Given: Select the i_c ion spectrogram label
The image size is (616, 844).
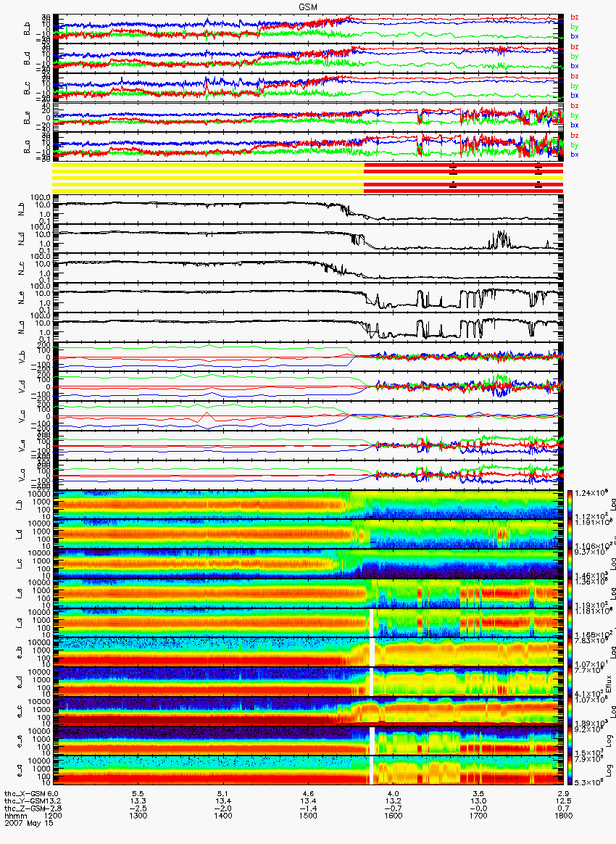Looking at the screenshot, I should 18,565.
